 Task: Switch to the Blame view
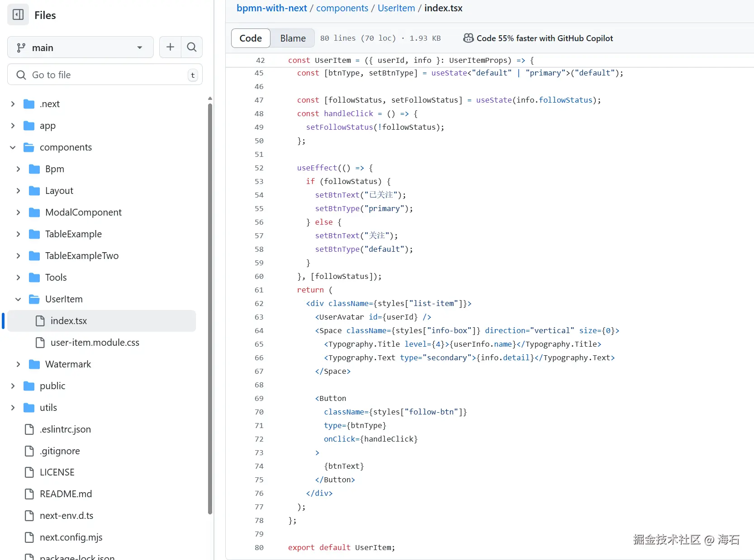click(293, 38)
